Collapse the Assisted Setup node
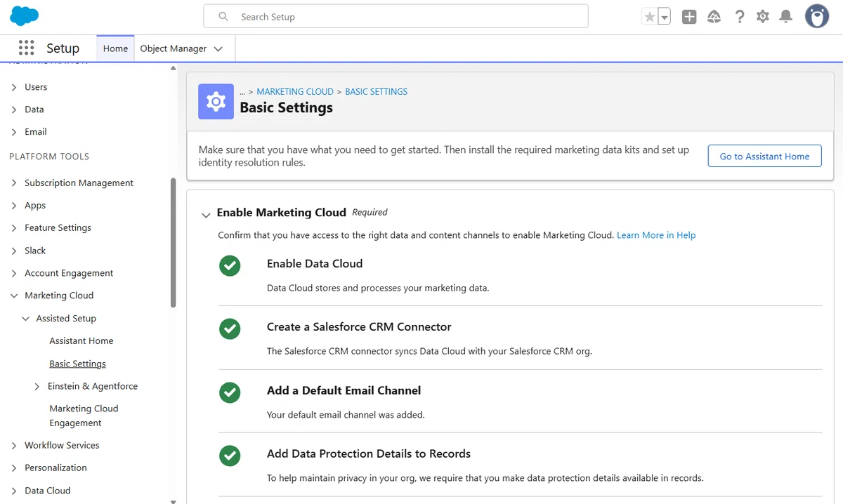The image size is (843, 504). click(26, 319)
